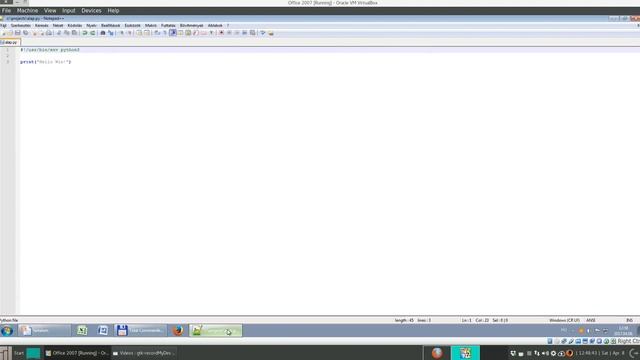Click the shebang text on line 1
The height and width of the screenshot is (360, 640).
[x=50, y=49]
